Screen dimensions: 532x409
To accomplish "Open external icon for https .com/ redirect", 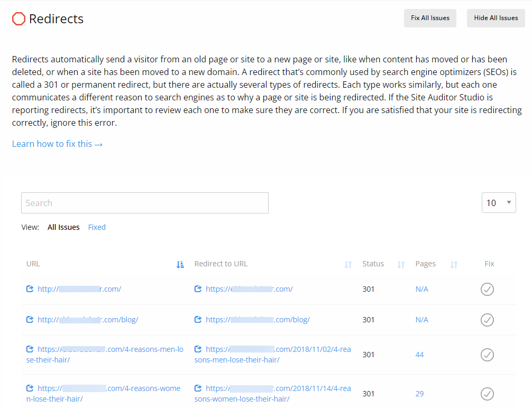I will tap(198, 289).
